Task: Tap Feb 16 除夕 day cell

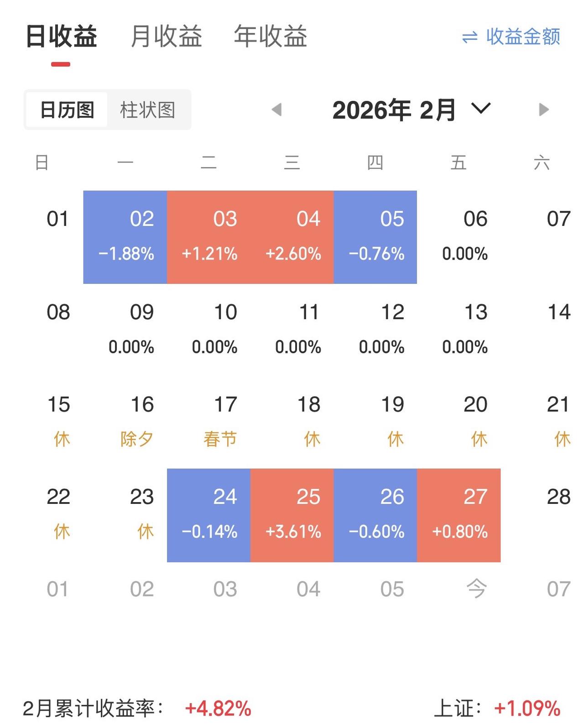Action: [125, 422]
